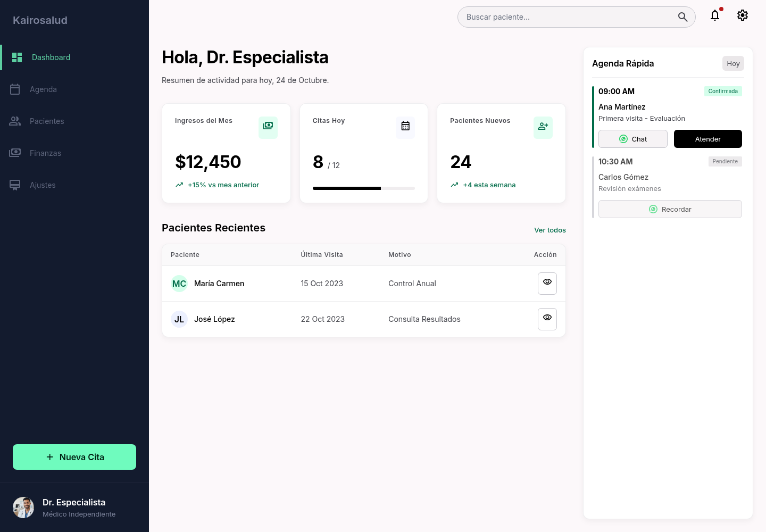Follow the Ver todos link
This screenshot has width=766, height=532.
pos(550,230)
